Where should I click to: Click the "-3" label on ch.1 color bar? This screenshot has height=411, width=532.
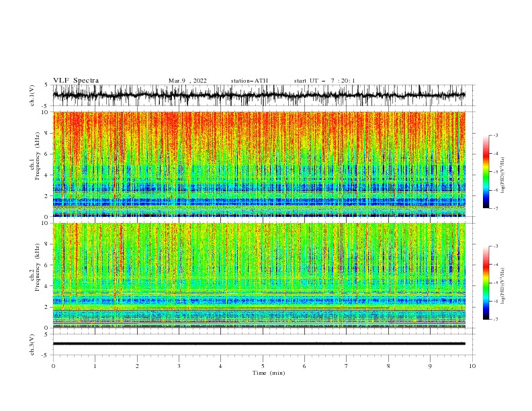(496, 135)
